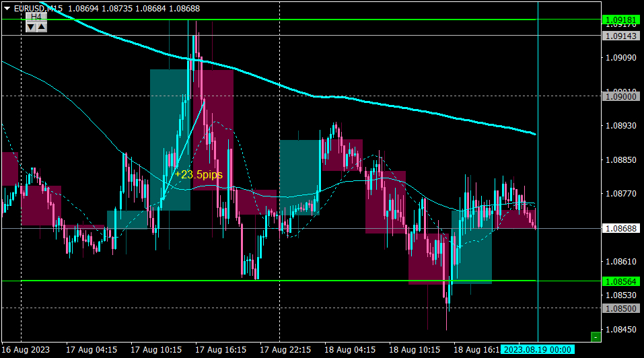Select the green 1.08564 price level label
This screenshot has height=358, width=644.
point(621,281)
